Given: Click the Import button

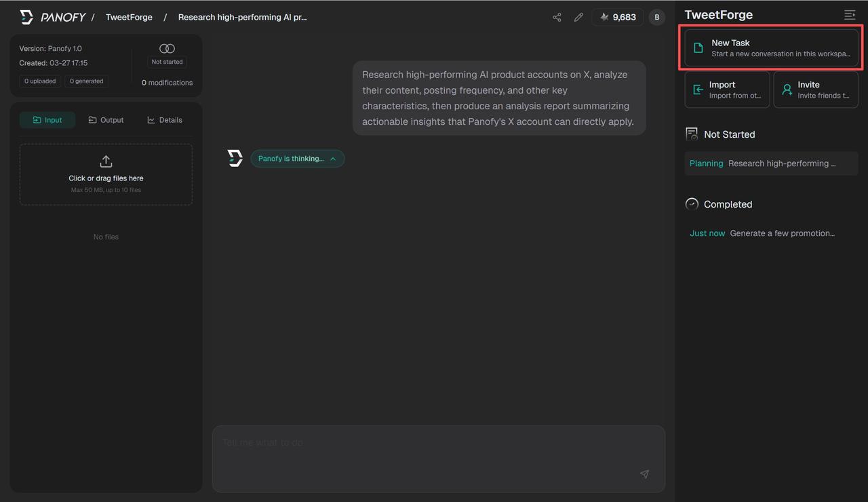Looking at the screenshot, I should click(727, 90).
